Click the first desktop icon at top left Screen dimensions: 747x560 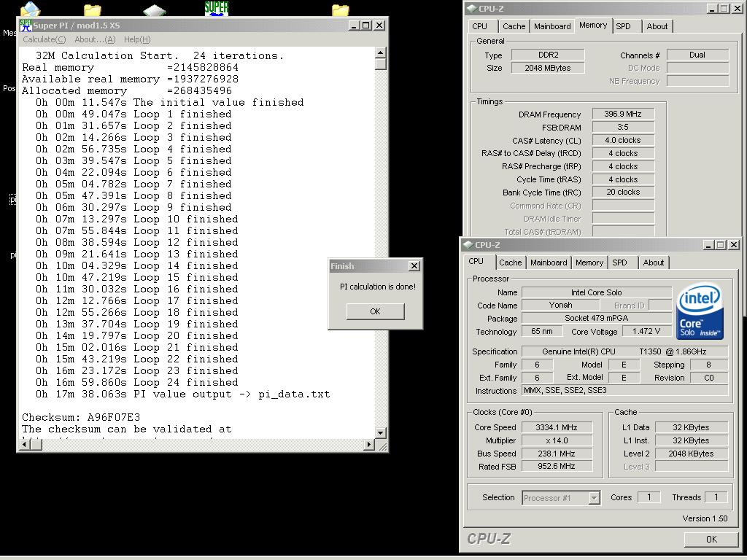[30, 9]
